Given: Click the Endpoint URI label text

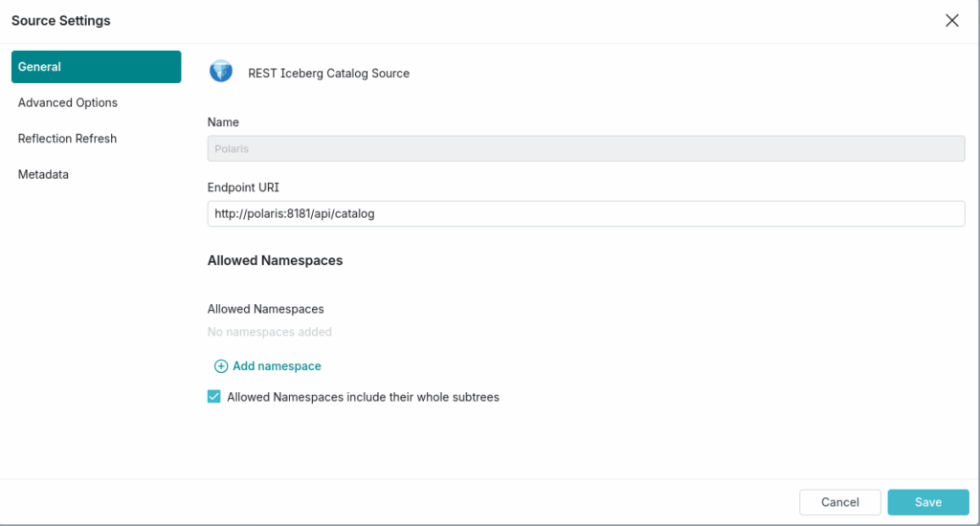Looking at the screenshot, I should [x=241, y=187].
